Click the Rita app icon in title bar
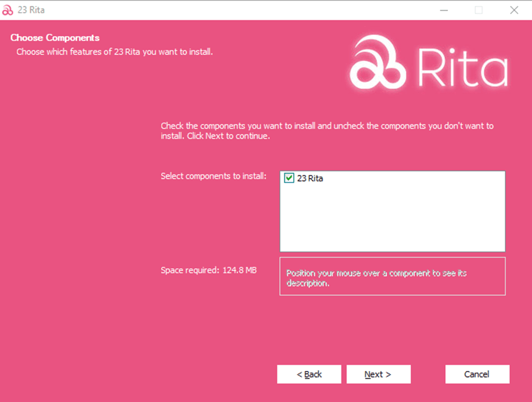 pyautogui.click(x=7, y=10)
